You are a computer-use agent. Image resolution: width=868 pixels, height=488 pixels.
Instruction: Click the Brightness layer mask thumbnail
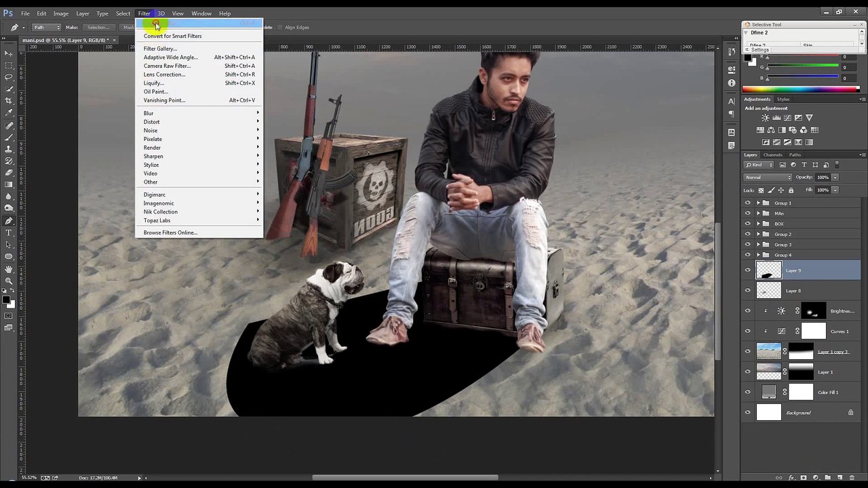pos(813,311)
